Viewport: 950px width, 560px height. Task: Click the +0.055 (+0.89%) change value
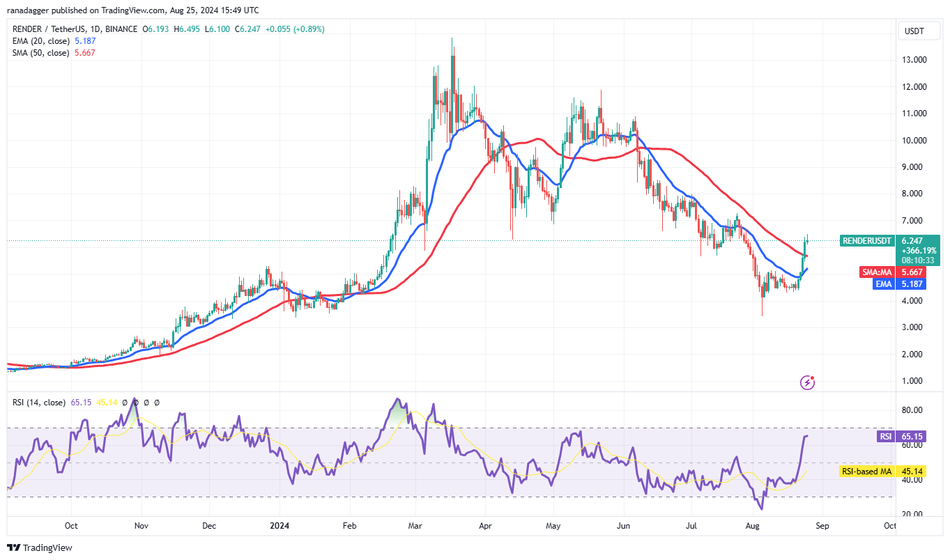coord(293,29)
